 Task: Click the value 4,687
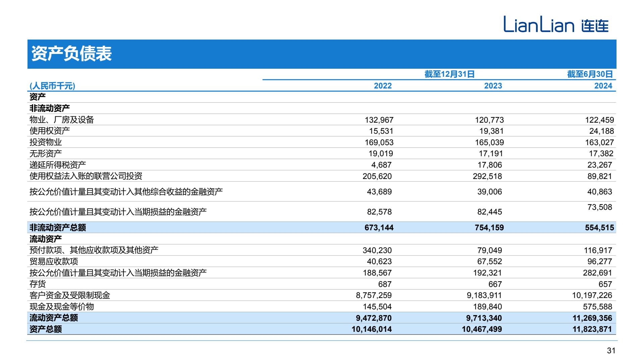[381, 165]
